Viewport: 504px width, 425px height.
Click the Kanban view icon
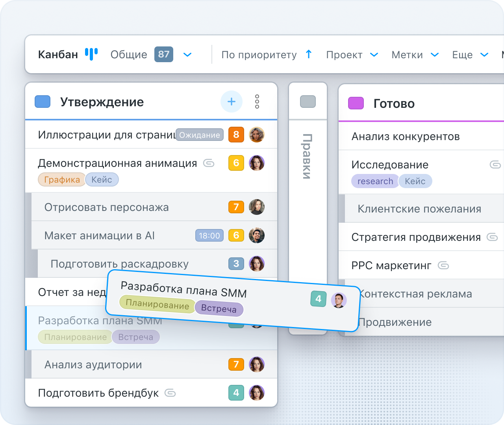91,54
